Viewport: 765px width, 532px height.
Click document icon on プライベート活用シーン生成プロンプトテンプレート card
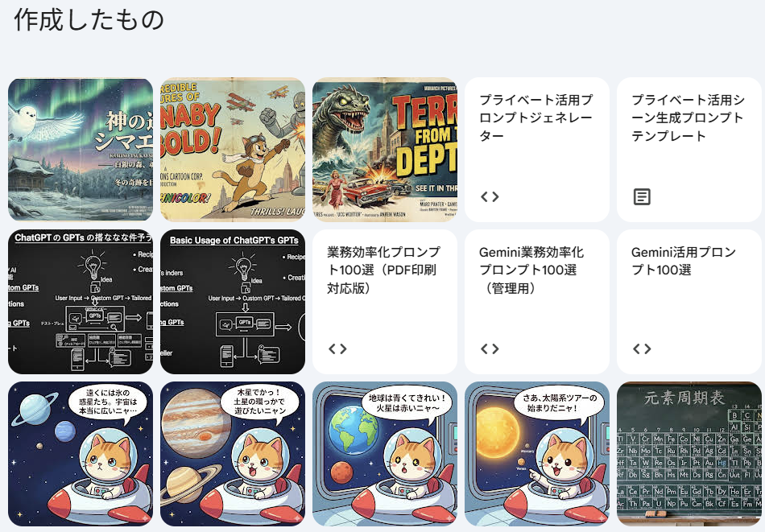(x=642, y=197)
